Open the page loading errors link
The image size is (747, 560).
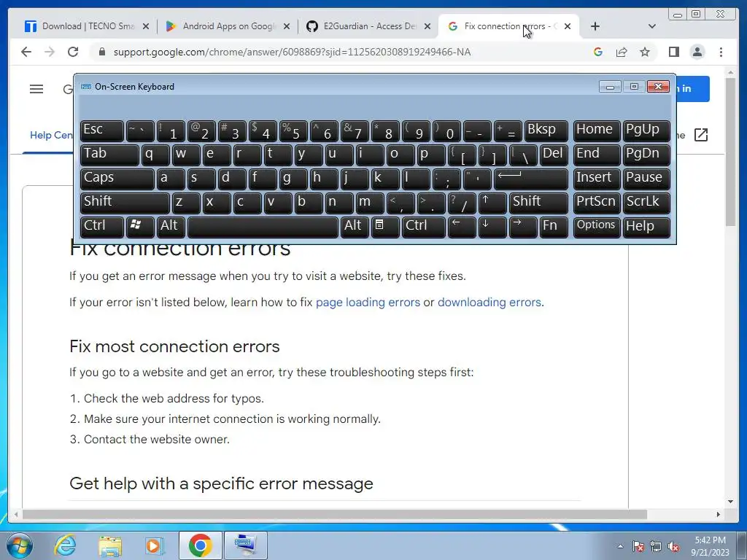point(368,303)
